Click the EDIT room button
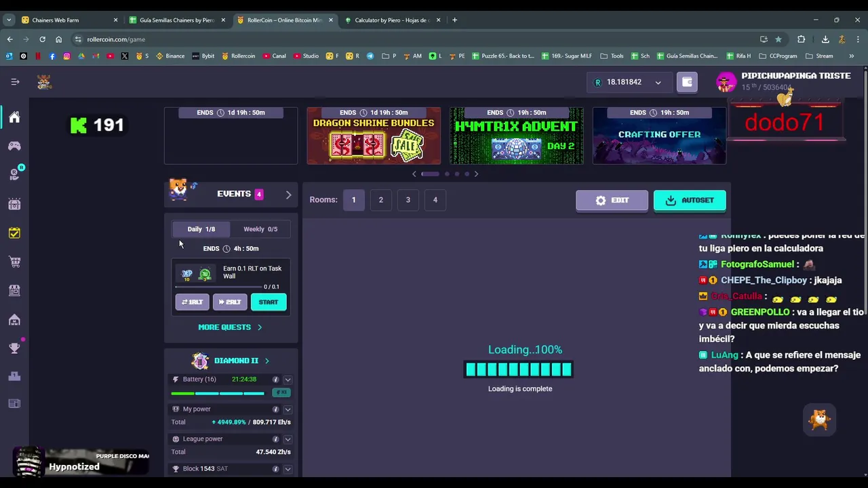Image resolution: width=868 pixels, height=488 pixels. (x=612, y=201)
